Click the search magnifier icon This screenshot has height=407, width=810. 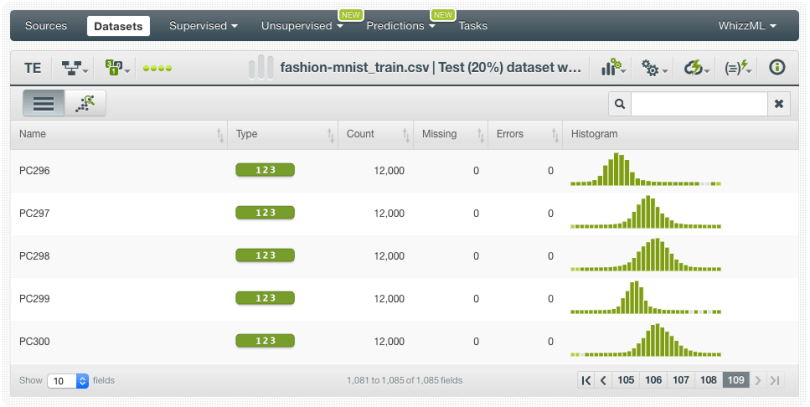pyautogui.click(x=620, y=104)
